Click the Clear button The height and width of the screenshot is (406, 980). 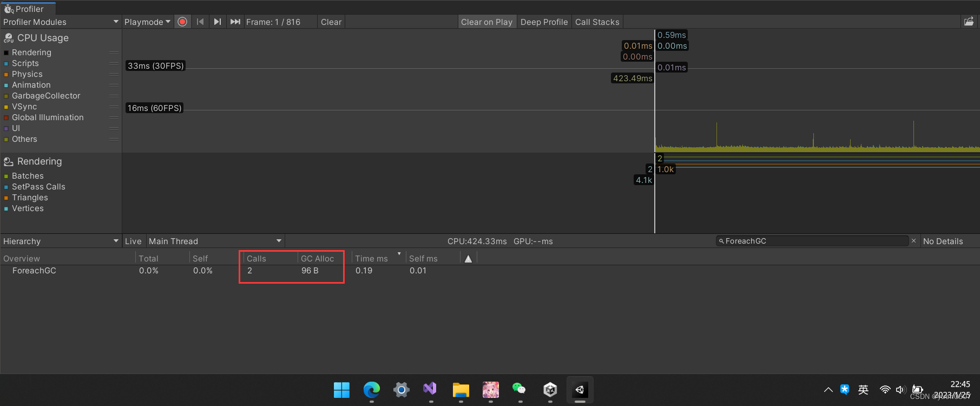pyautogui.click(x=331, y=22)
